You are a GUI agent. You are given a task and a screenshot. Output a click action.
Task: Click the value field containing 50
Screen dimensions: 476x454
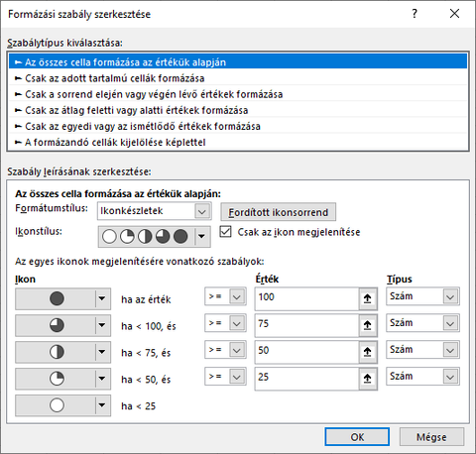click(306, 352)
